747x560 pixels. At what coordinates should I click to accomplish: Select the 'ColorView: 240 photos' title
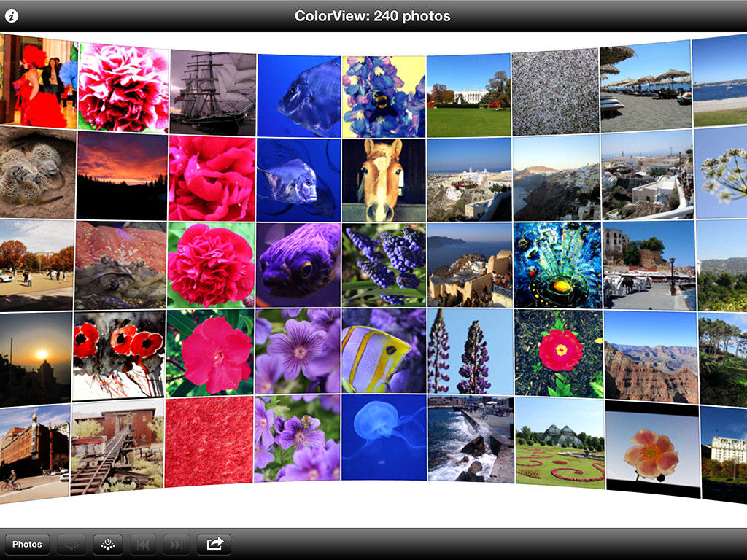point(373,16)
